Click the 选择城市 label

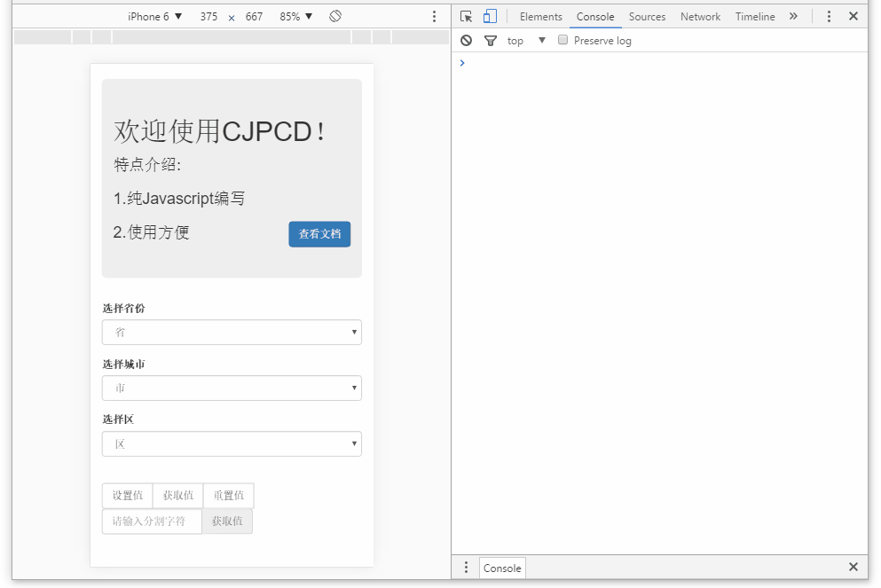[123, 364]
